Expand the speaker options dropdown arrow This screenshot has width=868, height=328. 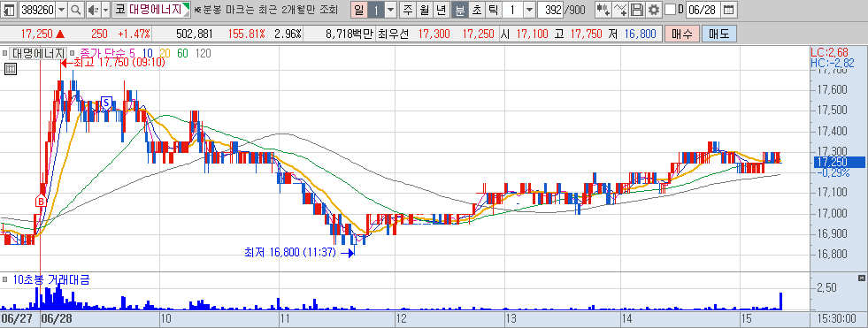click(x=105, y=10)
